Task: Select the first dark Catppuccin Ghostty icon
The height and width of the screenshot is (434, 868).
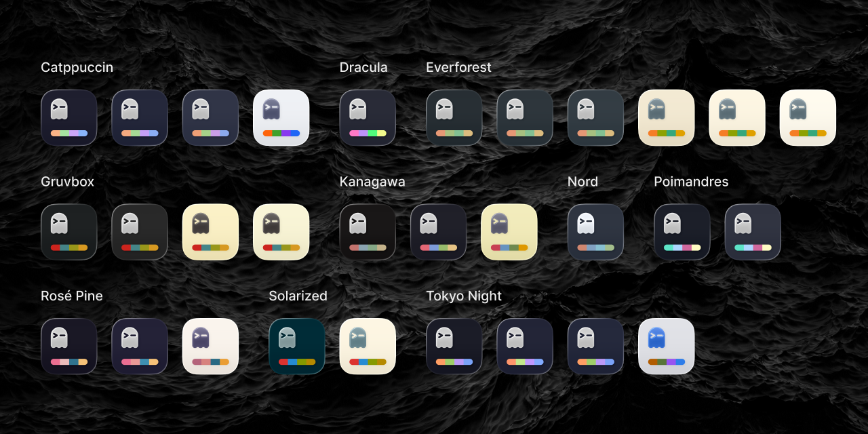Action: pos(68,118)
